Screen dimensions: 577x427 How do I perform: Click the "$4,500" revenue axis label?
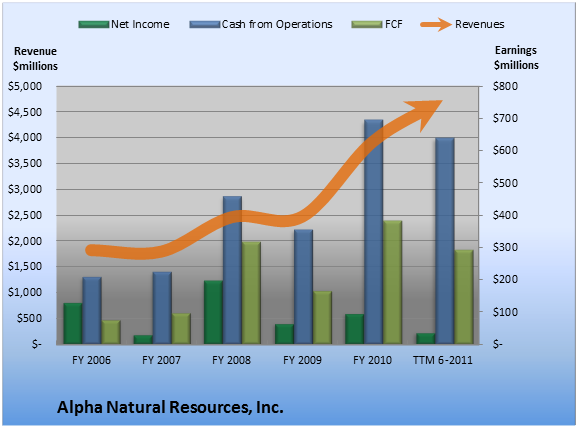point(25,112)
